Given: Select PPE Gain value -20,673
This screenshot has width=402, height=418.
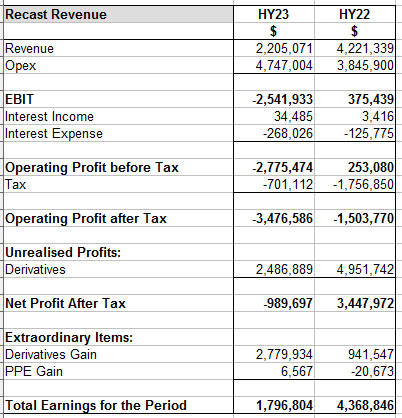Looking at the screenshot, I should [373, 372].
